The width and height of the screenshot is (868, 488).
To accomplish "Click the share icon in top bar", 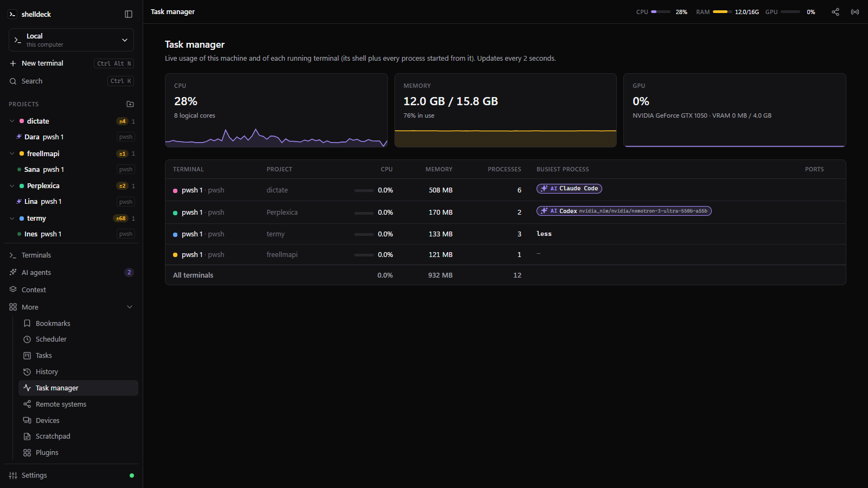I will (x=835, y=12).
